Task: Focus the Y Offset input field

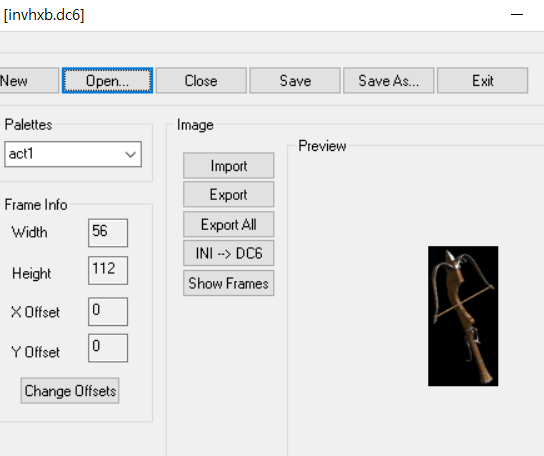Action: (108, 348)
